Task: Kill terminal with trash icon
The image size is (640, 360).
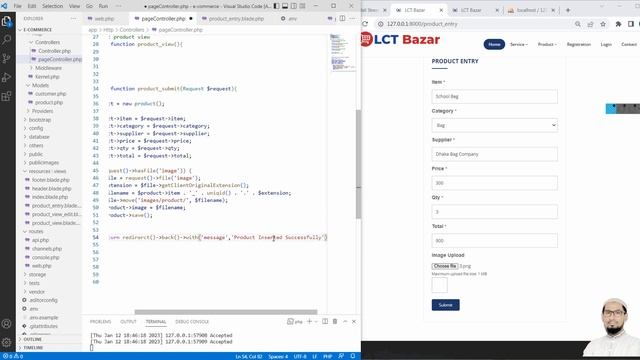Action: 335,322
